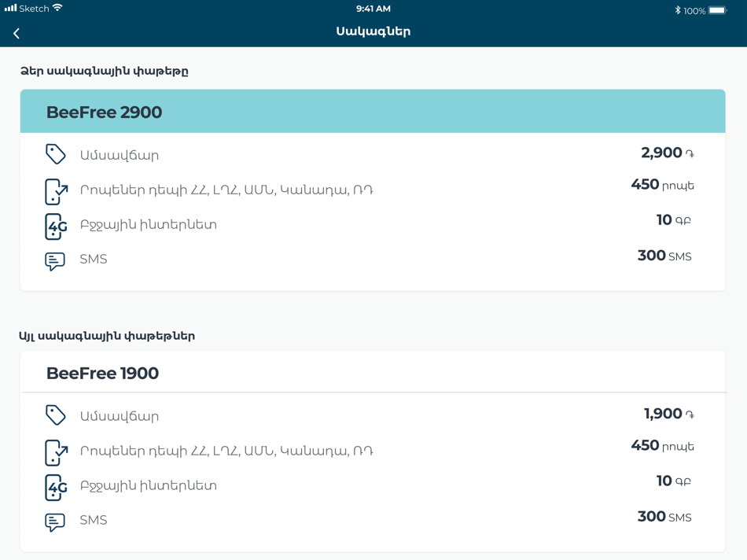
Task: Tap the cellular signal bars icon
Action: pos(10,8)
